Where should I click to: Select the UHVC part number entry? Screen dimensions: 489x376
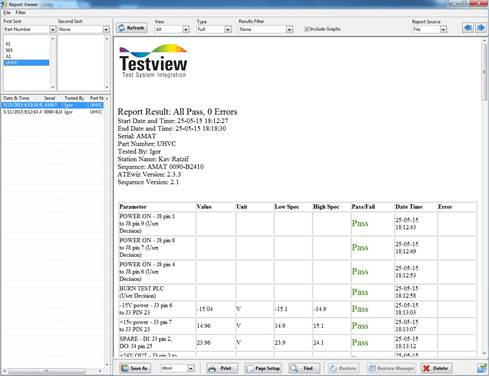point(26,63)
